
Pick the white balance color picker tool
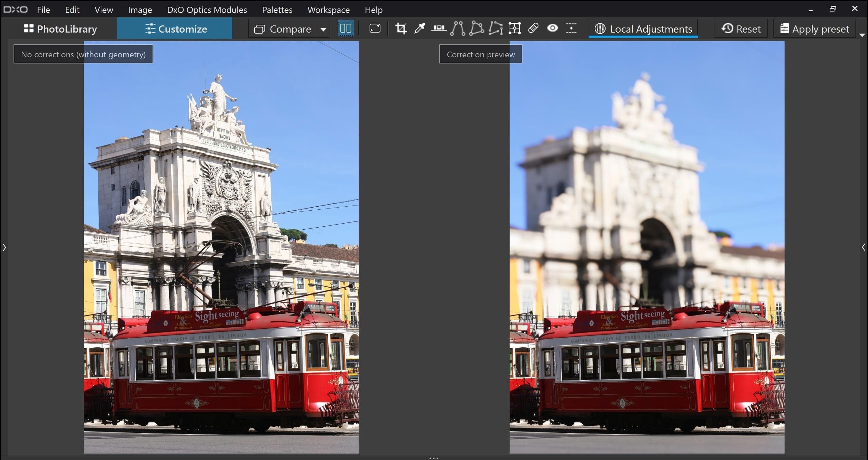(420, 28)
